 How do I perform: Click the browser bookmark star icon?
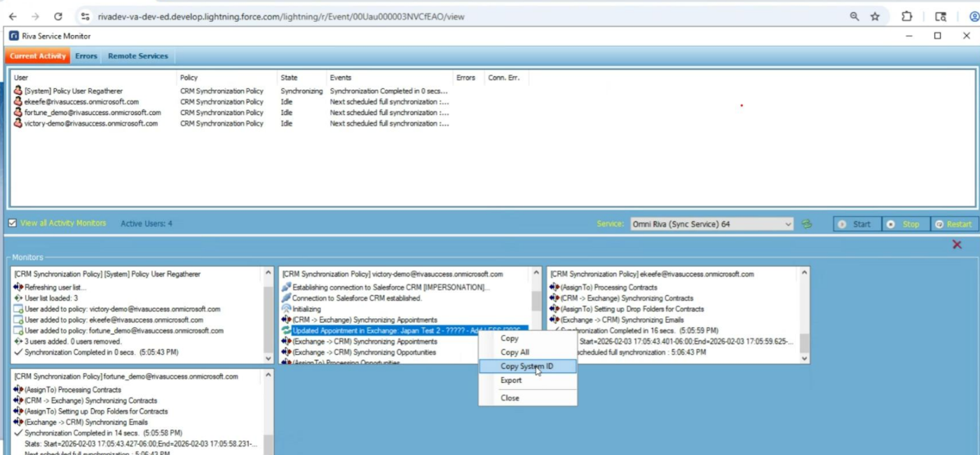click(x=875, y=16)
